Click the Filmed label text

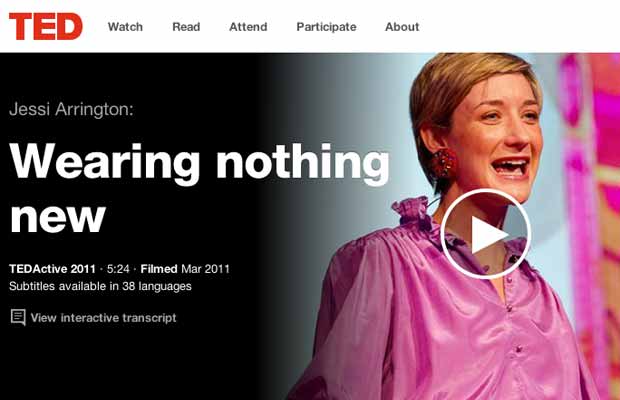click(159, 269)
